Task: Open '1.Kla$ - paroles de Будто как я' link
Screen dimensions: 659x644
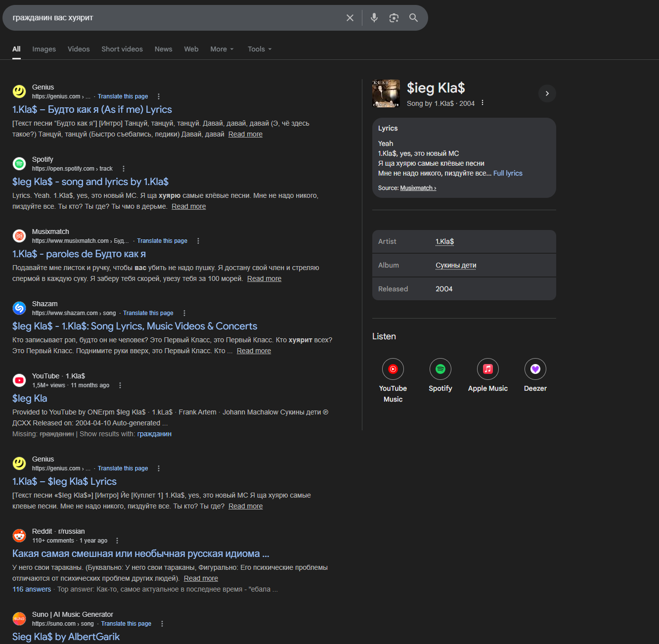Action: 79,254
